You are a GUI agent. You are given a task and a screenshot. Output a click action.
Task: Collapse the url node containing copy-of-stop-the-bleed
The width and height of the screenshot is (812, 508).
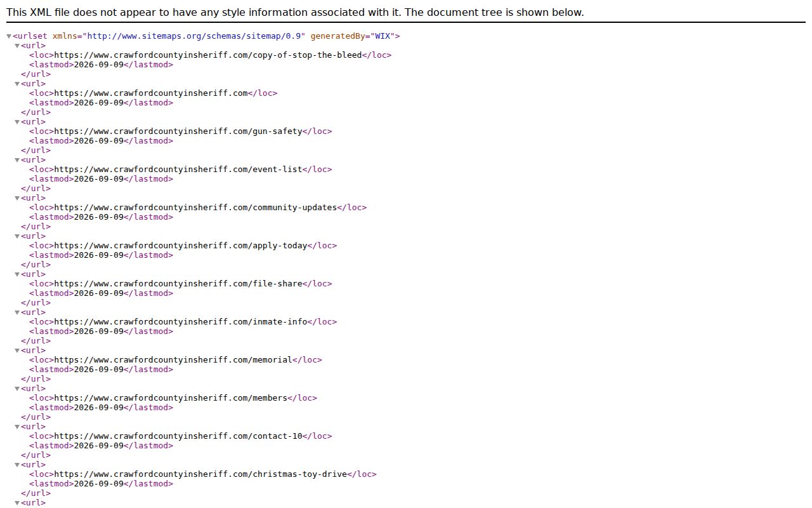pyautogui.click(x=17, y=46)
